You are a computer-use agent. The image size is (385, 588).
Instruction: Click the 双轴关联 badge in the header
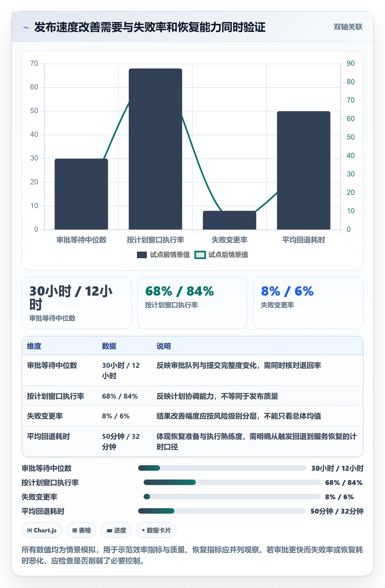tap(348, 27)
